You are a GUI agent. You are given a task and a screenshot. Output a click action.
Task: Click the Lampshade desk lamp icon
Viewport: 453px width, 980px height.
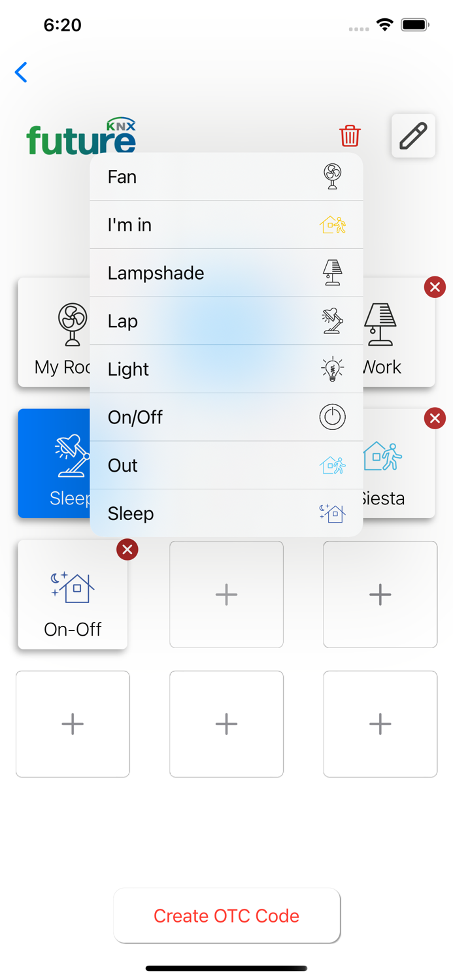(x=332, y=273)
